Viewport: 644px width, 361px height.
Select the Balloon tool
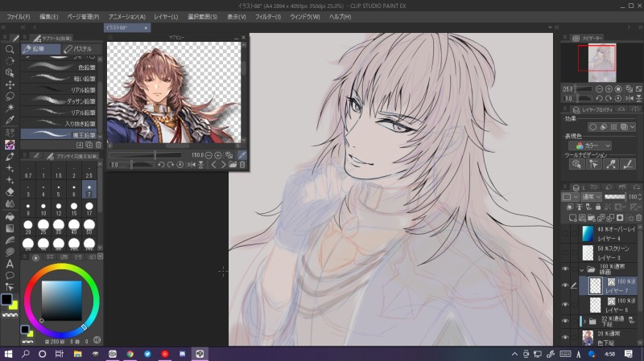10,275
